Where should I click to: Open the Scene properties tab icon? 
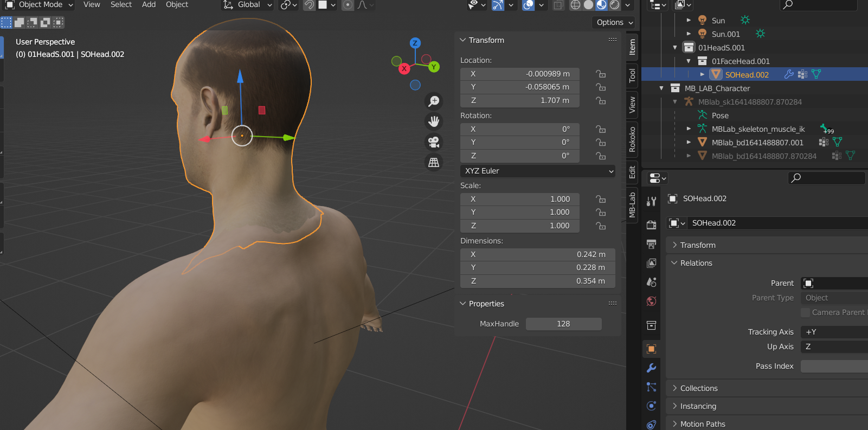coord(652,282)
